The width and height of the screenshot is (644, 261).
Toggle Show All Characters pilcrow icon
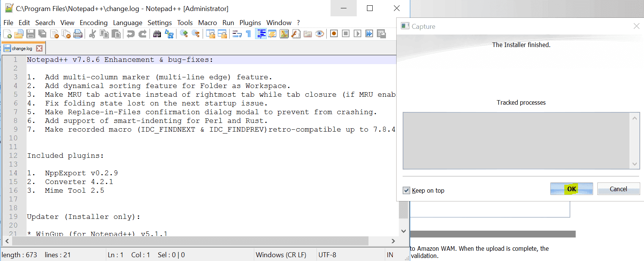[x=249, y=34]
